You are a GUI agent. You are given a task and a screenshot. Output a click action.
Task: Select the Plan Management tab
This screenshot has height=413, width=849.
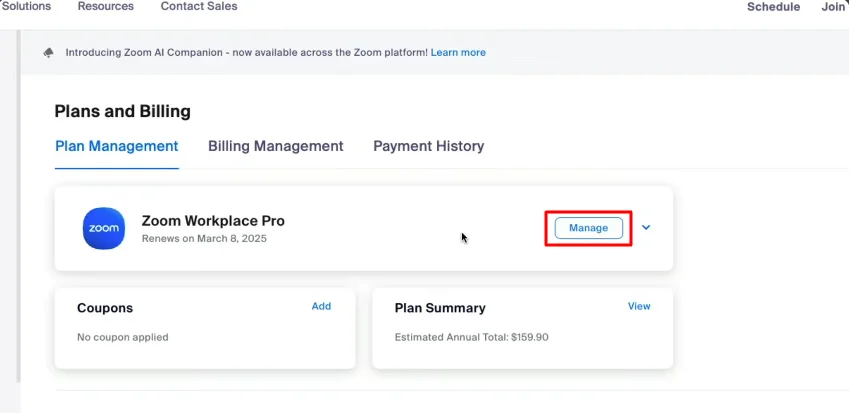[117, 146]
